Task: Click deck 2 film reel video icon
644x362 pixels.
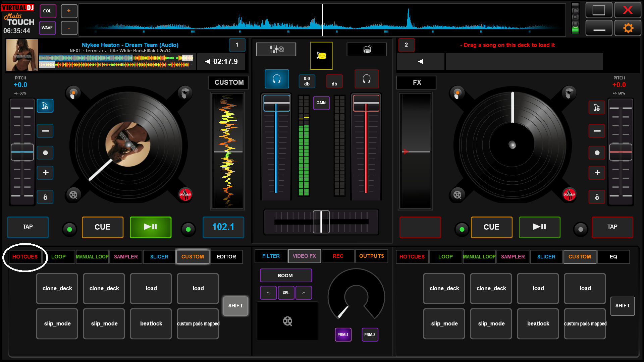Action: (457, 195)
